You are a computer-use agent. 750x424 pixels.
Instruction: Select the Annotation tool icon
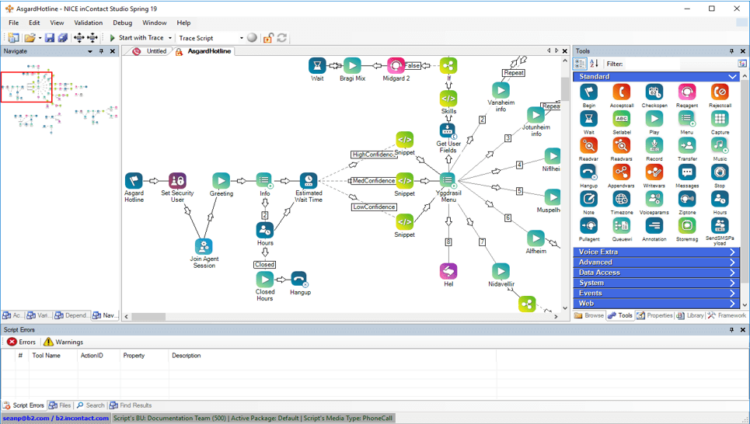coord(654,226)
